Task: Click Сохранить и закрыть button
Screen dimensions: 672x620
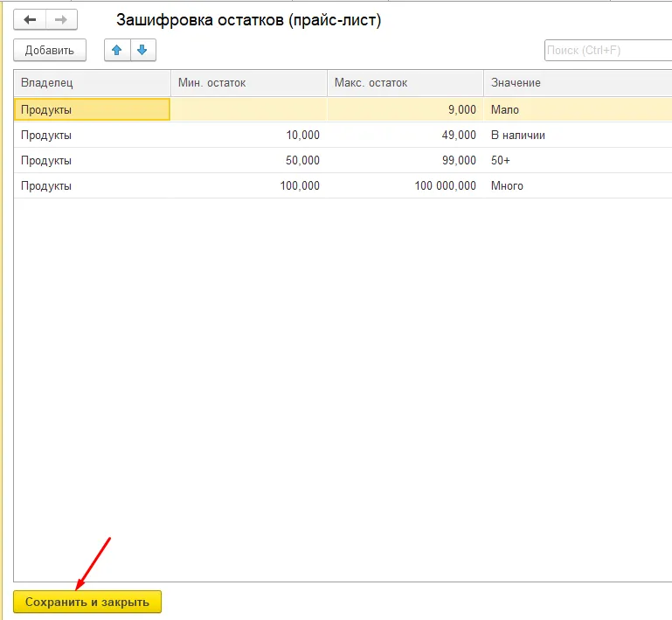Action: (x=87, y=602)
